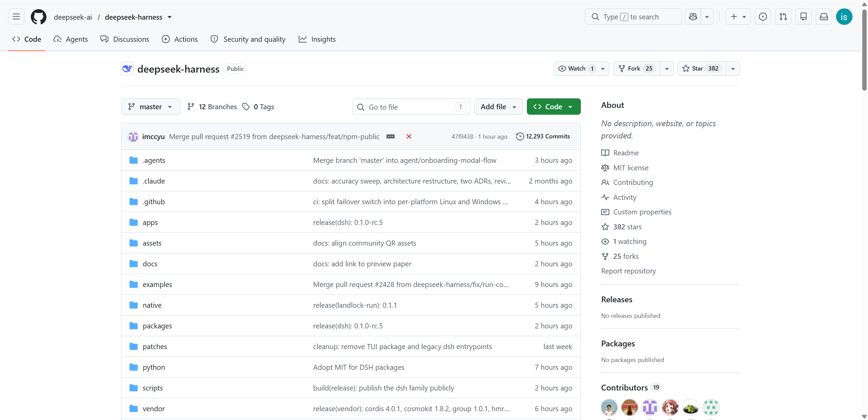View the 12 Branches link
This screenshot has width=868, height=420.
(212, 107)
